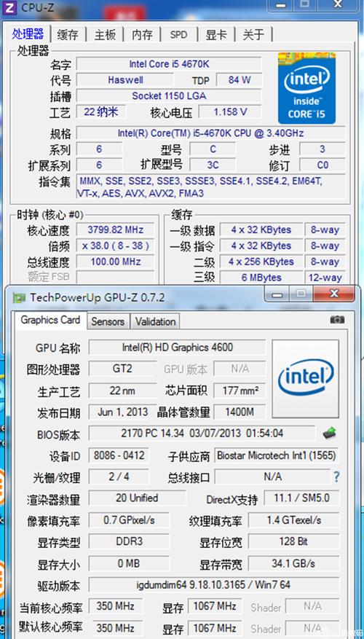Open the 主板 tab in CPU-Z
This screenshot has height=639, width=364.
[x=105, y=35]
